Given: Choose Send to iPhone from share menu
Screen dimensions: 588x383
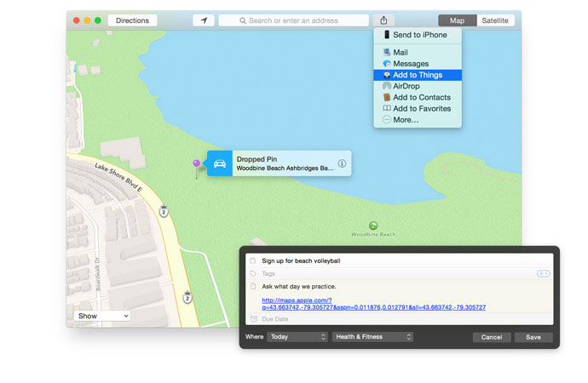Looking at the screenshot, I should pyautogui.click(x=418, y=35).
